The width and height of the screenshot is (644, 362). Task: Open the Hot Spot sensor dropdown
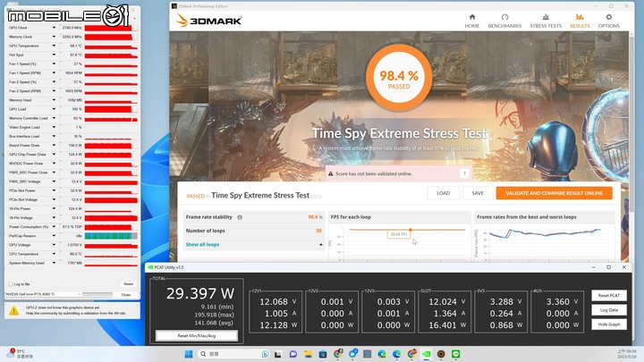pyautogui.click(x=54, y=55)
